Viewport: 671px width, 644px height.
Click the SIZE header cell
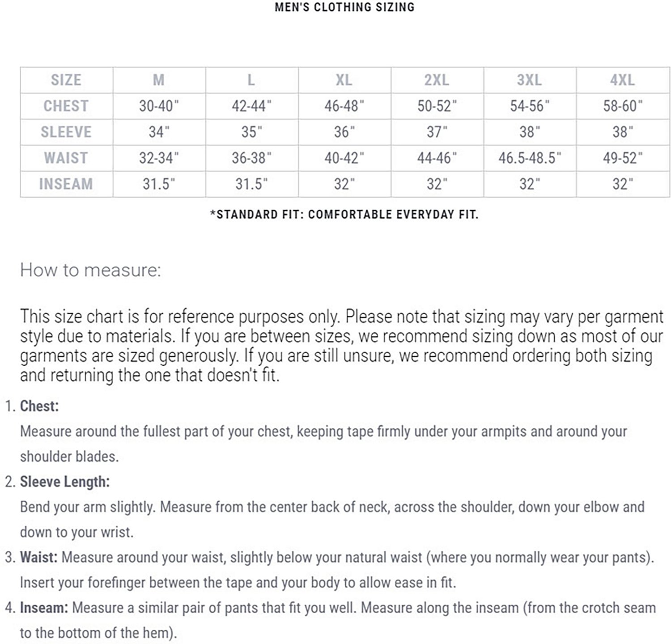pos(66,80)
